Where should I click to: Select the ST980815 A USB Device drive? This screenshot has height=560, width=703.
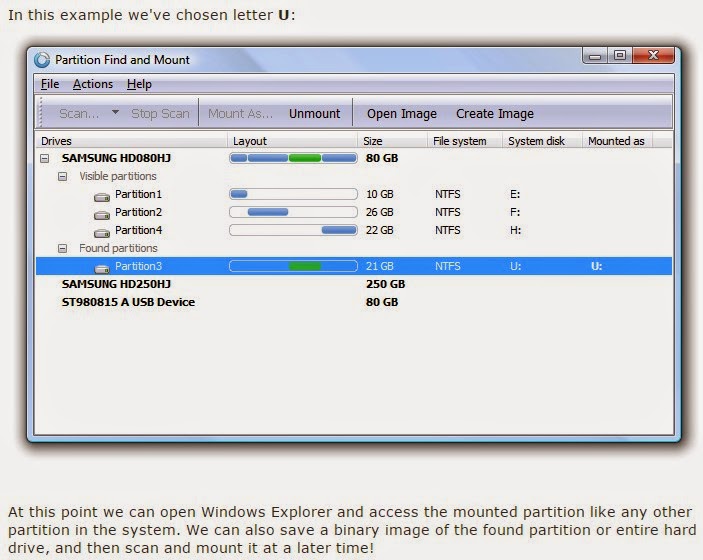coord(128,302)
